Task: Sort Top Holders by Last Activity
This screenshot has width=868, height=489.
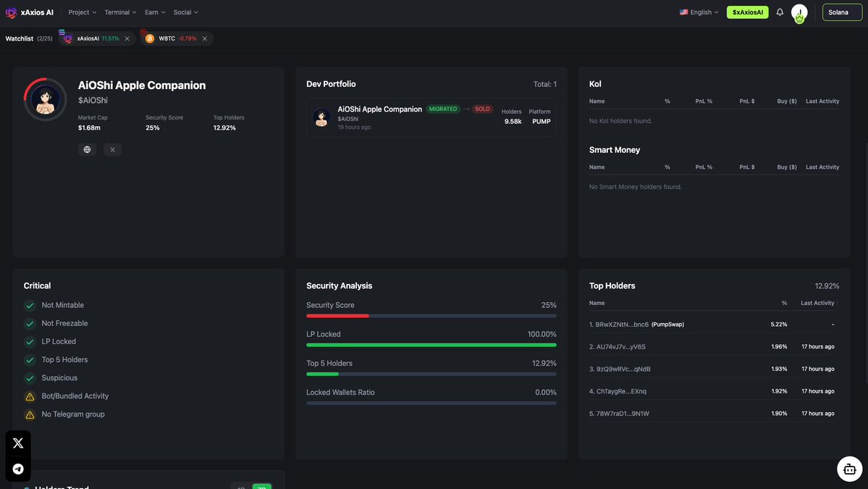Action: [817, 303]
